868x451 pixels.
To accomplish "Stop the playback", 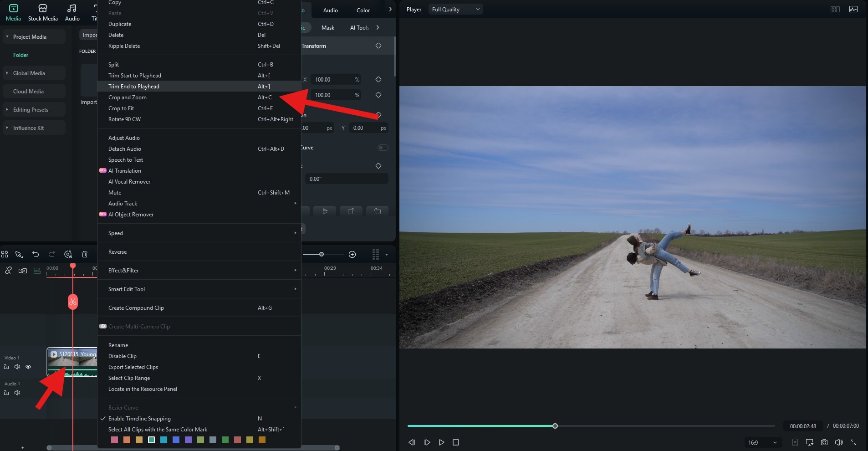I will coord(456,442).
